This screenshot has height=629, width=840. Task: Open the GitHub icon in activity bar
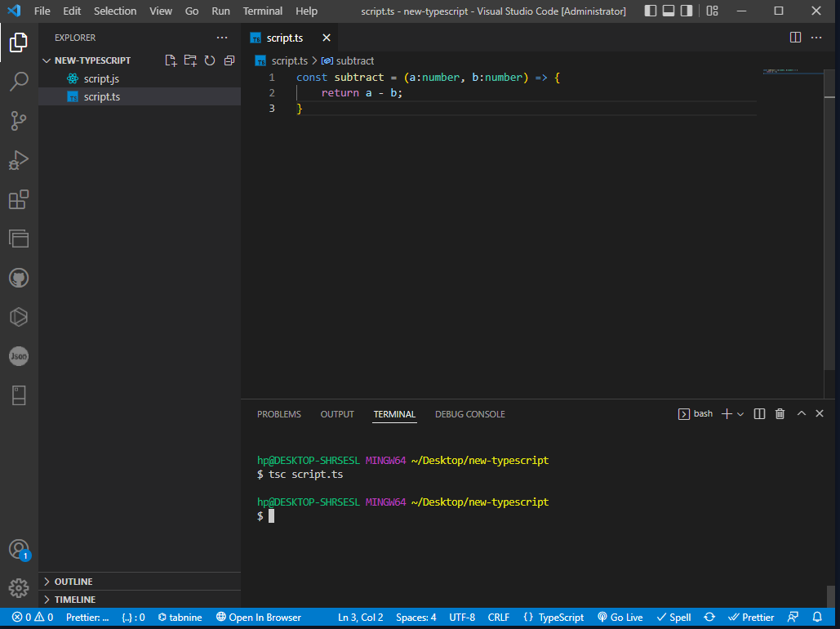(x=19, y=278)
